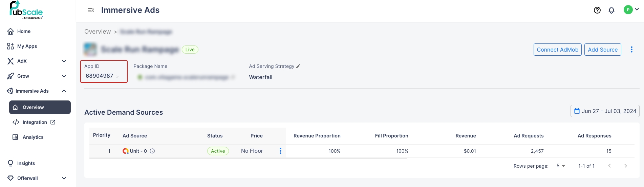
Task: Open the notifications bell
Action: click(x=611, y=10)
